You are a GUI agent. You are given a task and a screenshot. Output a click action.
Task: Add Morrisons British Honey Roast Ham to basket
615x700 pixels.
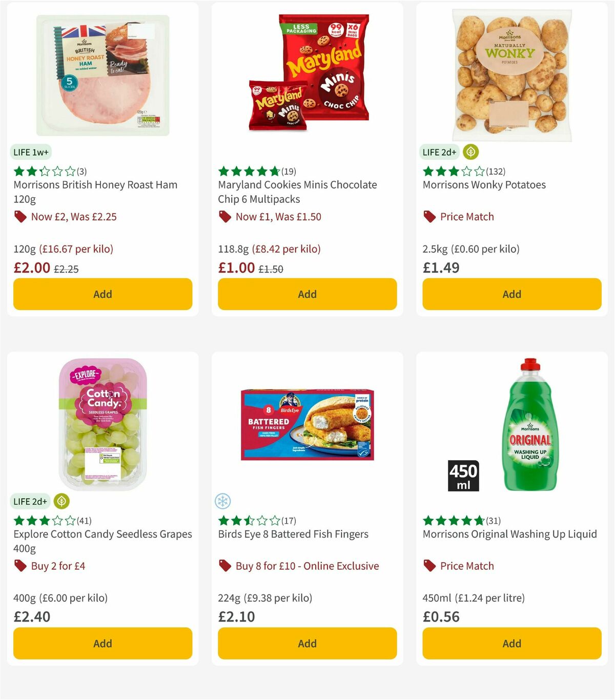102,294
